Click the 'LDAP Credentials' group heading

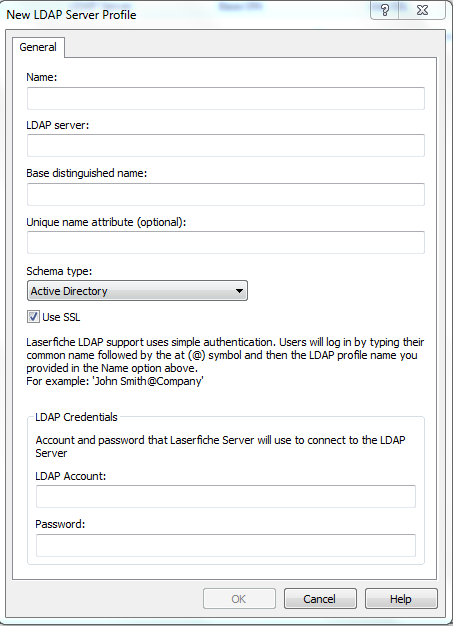pos(76,417)
